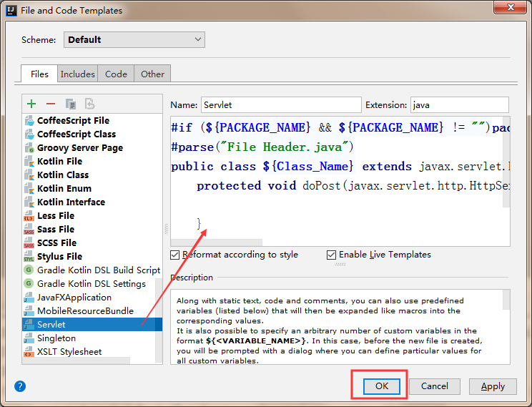This screenshot has width=532, height=407.
Task: Click inside the template code editor
Action: point(340,182)
